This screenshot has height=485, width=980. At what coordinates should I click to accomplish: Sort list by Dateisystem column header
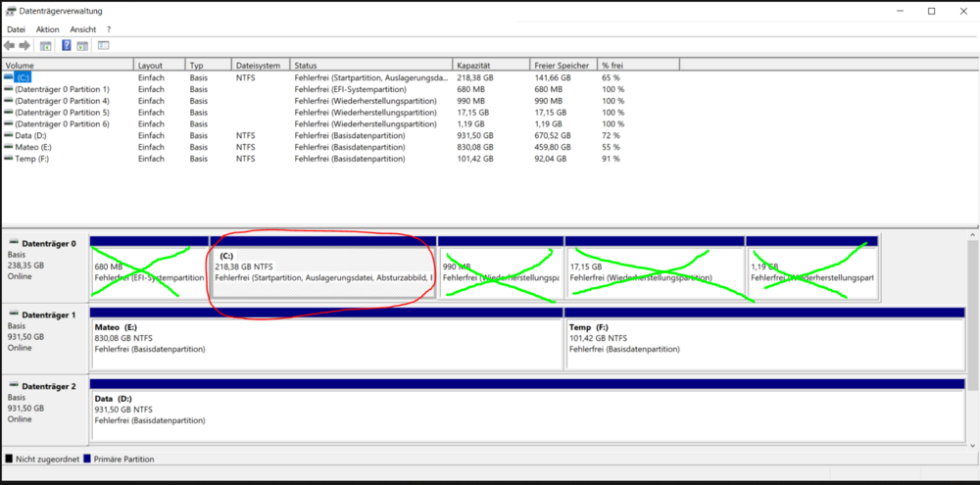(x=259, y=65)
